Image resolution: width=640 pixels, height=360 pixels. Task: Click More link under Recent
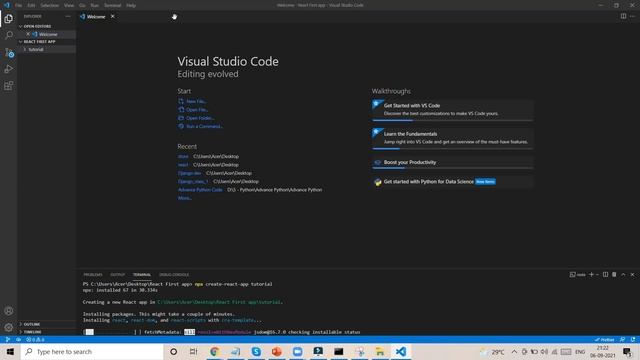coord(184,198)
